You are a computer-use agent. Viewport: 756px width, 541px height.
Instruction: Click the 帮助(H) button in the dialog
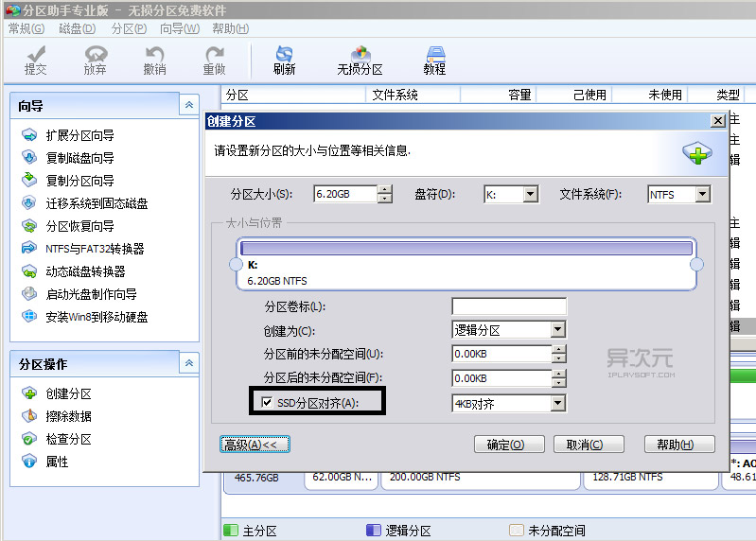click(679, 445)
